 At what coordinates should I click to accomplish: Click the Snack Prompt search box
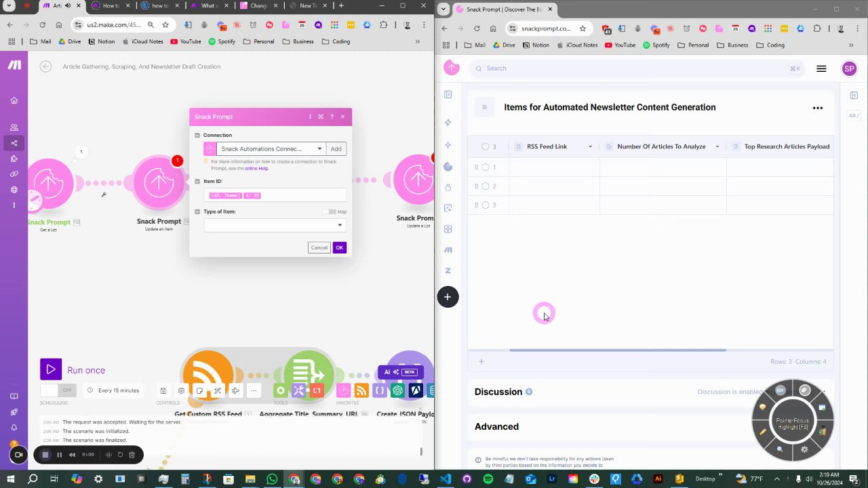click(x=637, y=68)
